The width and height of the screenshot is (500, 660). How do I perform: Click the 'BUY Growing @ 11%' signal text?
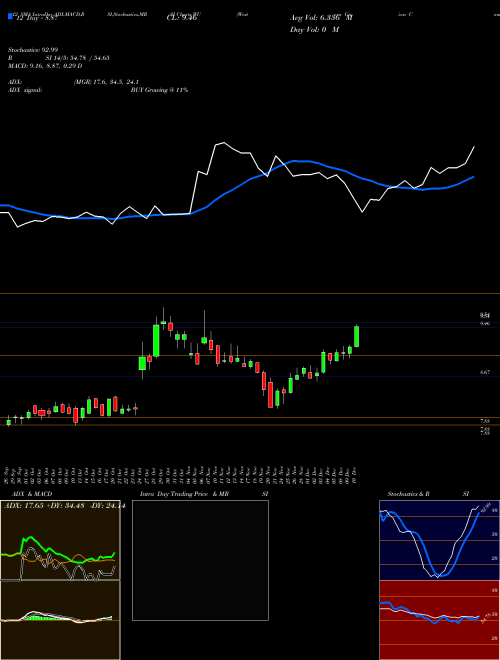coord(159,90)
